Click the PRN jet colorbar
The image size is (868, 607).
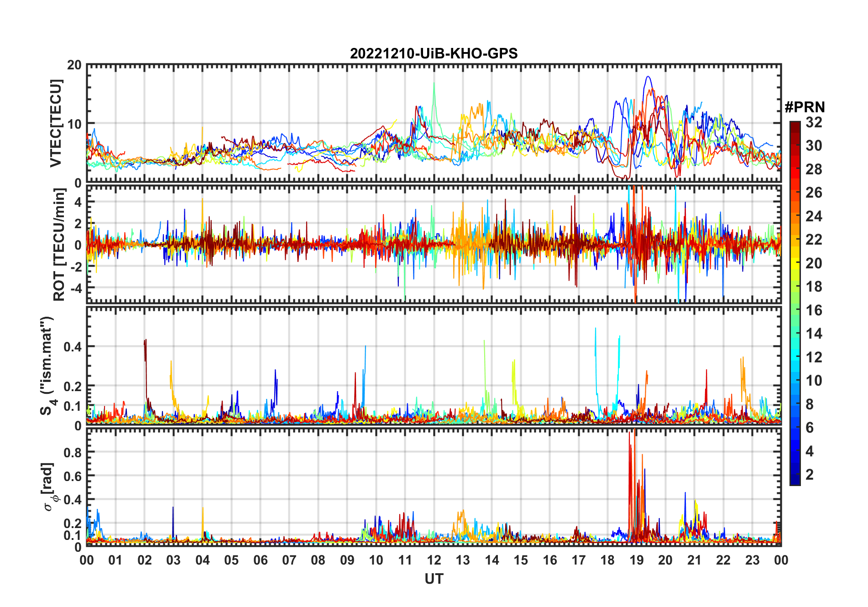click(795, 303)
